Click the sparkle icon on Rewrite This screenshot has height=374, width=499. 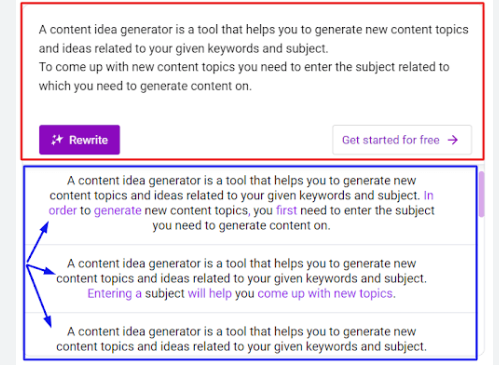(57, 140)
